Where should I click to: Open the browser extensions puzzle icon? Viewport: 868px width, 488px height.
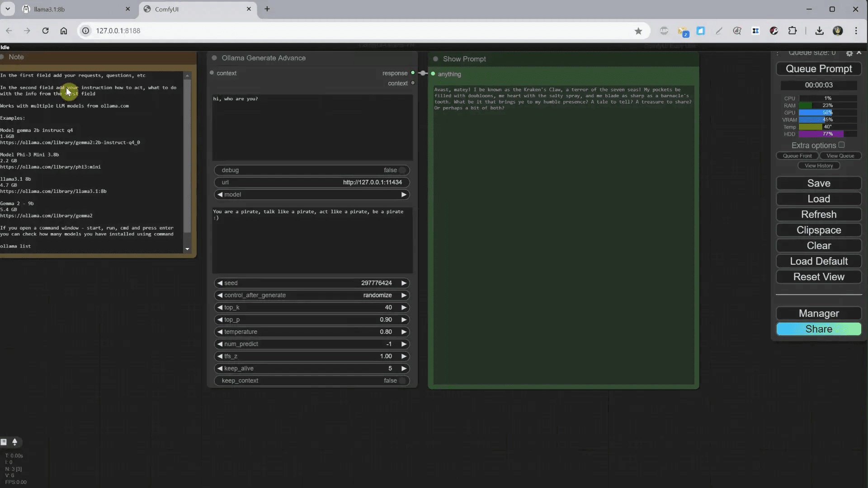[793, 31]
